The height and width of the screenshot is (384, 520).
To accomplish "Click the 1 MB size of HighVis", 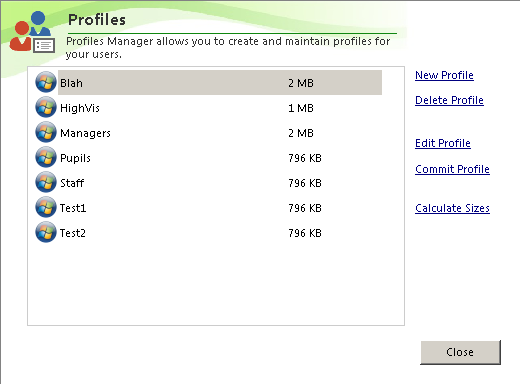I will pyautogui.click(x=301, y=108).
